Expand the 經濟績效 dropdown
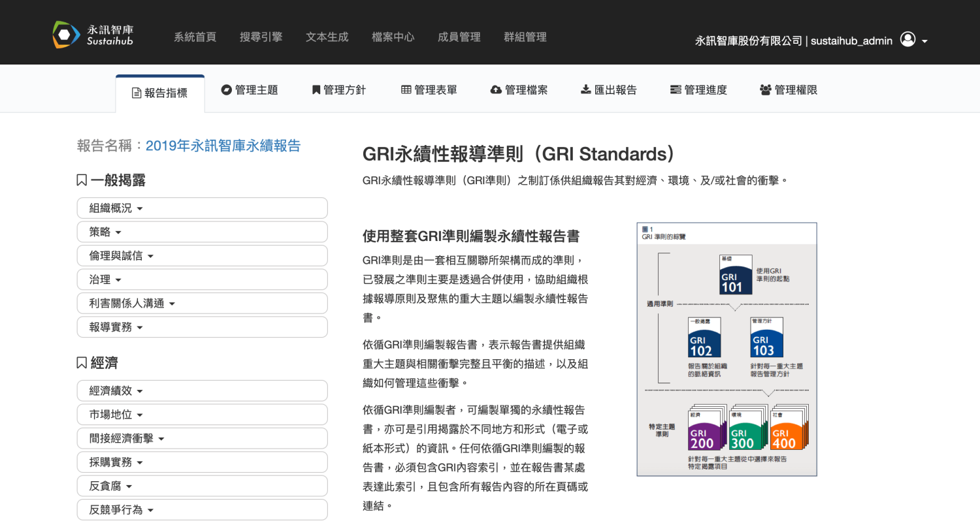The image size is (980, 525). 202,391
